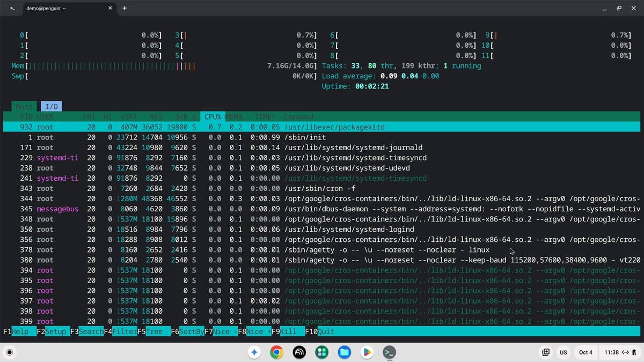Activate F4 Filter in htop
This screenshot has height=362, width=644.
tap(121, 331)
